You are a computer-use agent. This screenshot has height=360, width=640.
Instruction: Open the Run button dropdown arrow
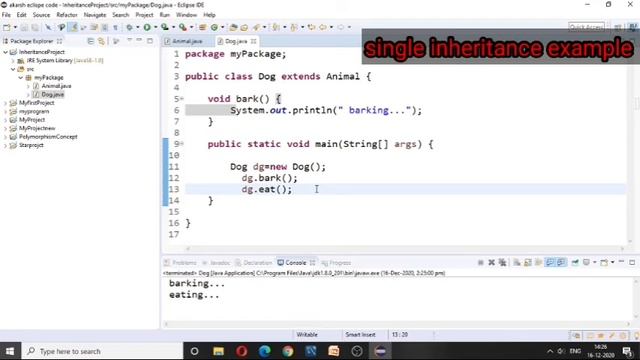[156, 27]
